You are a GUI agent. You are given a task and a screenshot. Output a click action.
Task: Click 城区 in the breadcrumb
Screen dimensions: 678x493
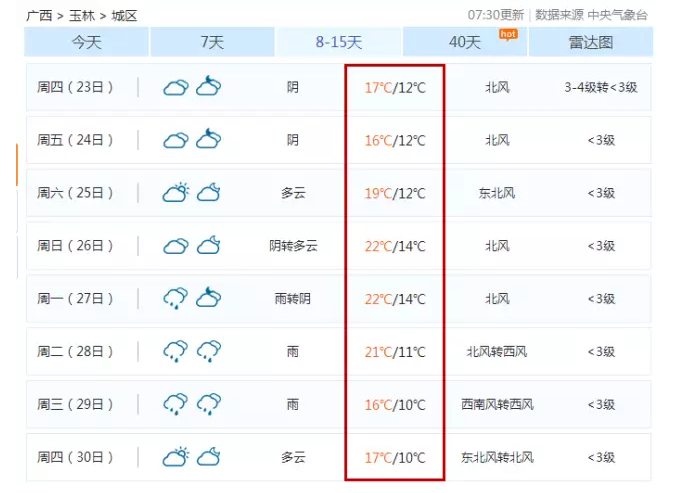coord(124,16)
